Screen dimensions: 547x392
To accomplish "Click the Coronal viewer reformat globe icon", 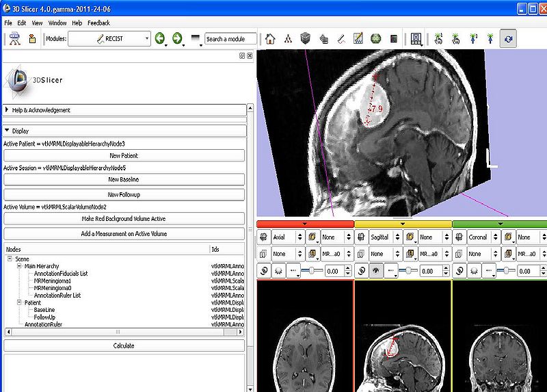I will (x=459, y=237).
